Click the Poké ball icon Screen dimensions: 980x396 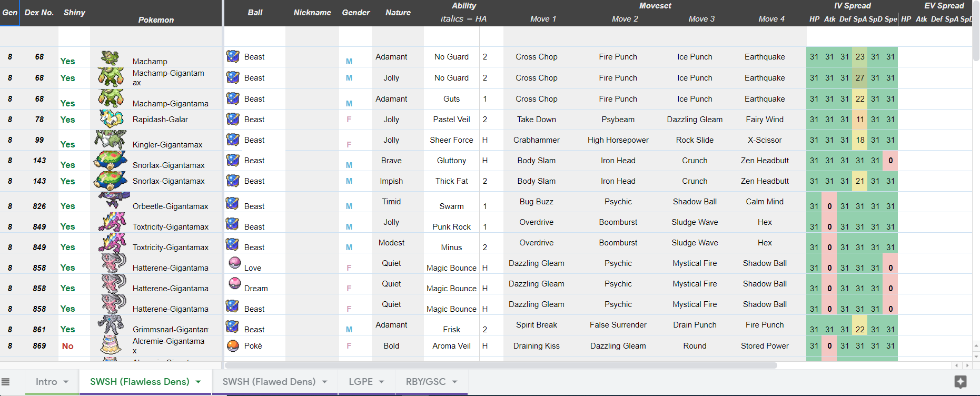tap(233, 345)
